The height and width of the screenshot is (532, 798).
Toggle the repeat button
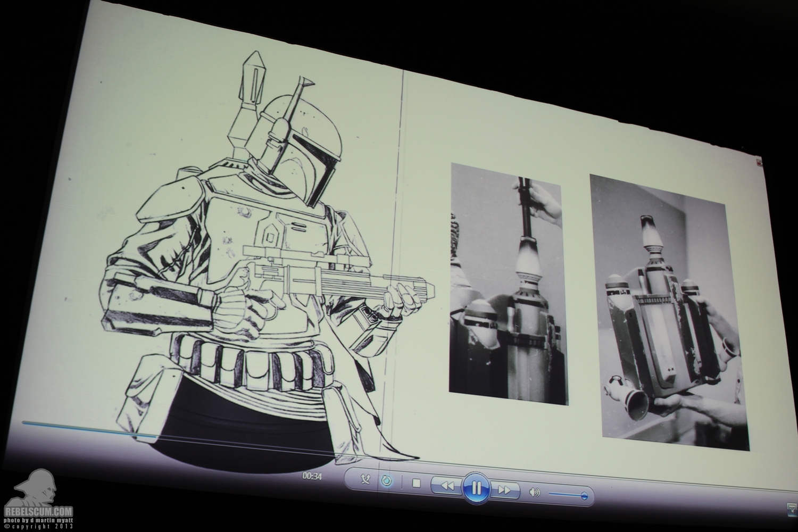pos(387,482)
